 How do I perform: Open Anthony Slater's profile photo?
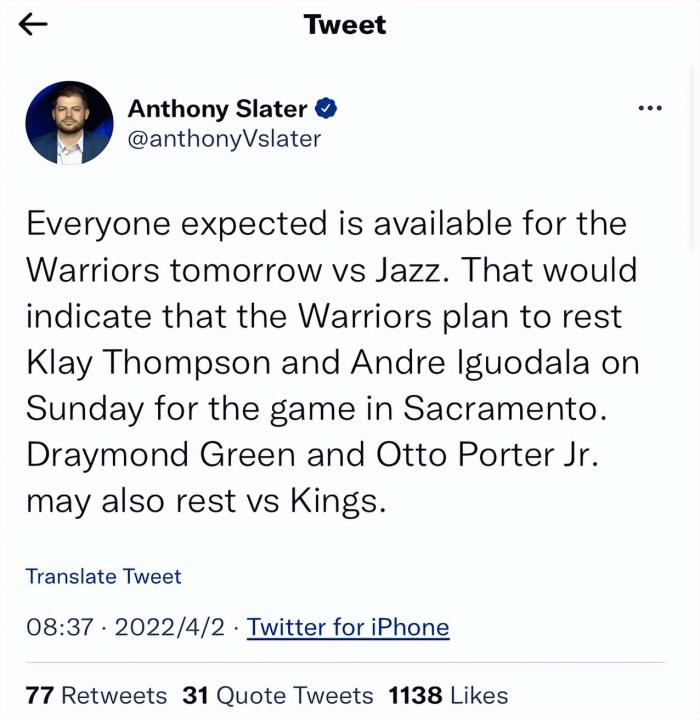click(x=69, y=123)
